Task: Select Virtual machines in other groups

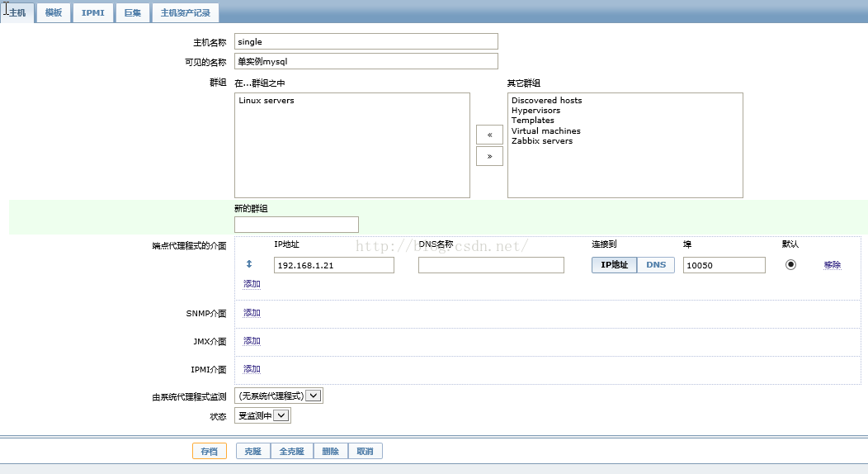Action: click(x=546, y=130)
